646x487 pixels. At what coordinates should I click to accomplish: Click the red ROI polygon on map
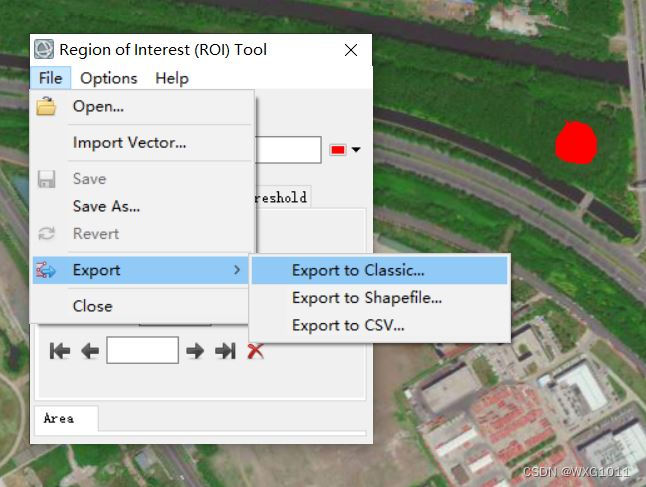point(576,143)
